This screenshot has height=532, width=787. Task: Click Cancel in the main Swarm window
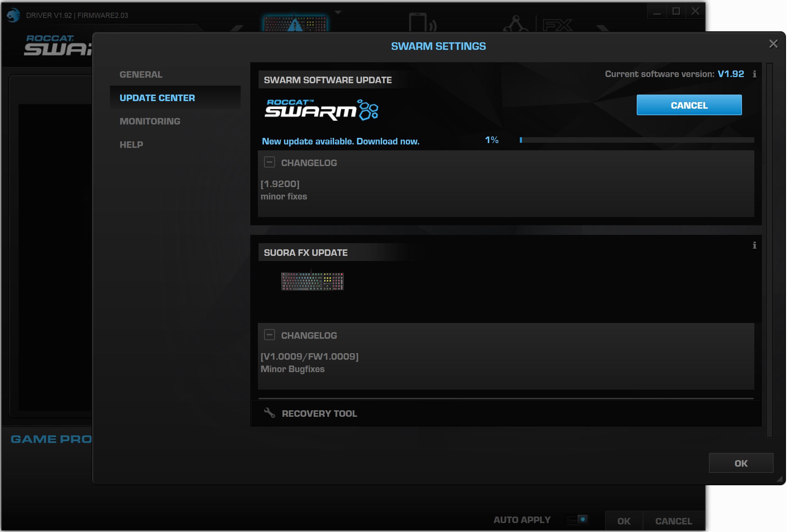(674, 521)
